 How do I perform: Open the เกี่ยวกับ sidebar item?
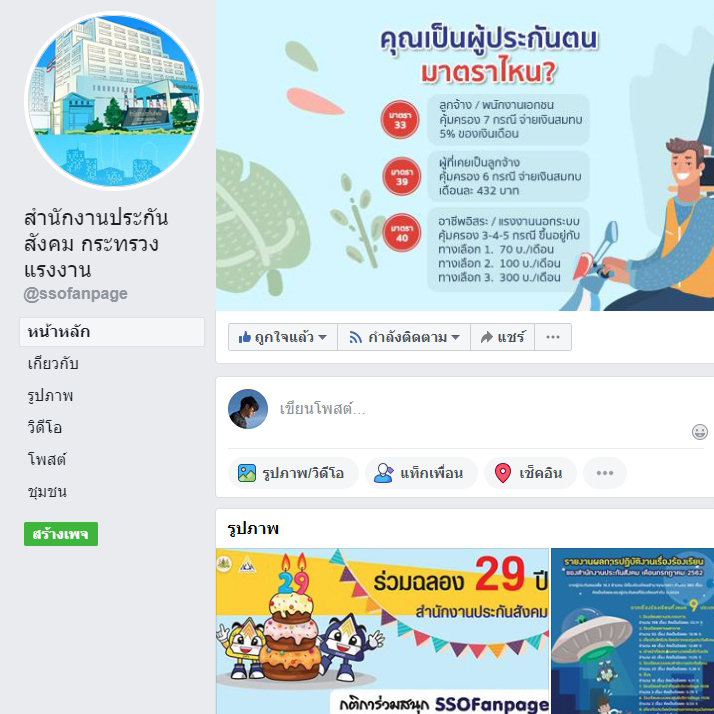coord(53,364)
